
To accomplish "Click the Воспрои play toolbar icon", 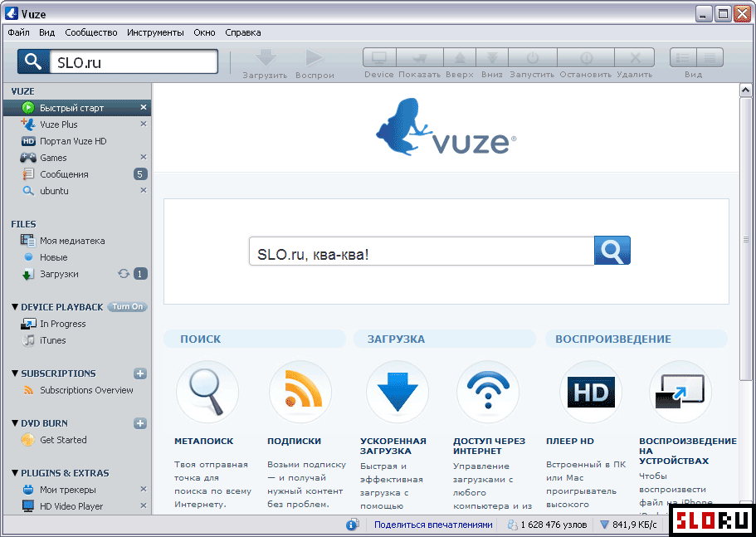I will click(315, 58).
